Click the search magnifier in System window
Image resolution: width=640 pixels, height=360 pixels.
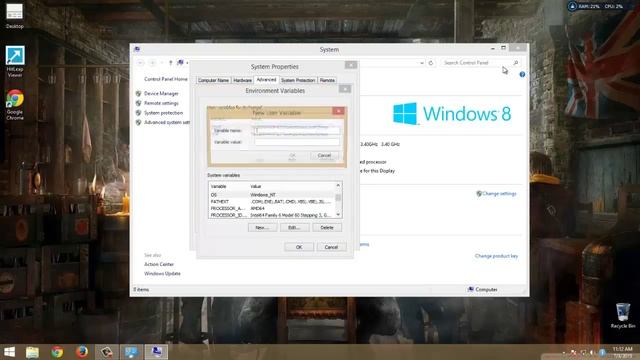pos(516,62)
